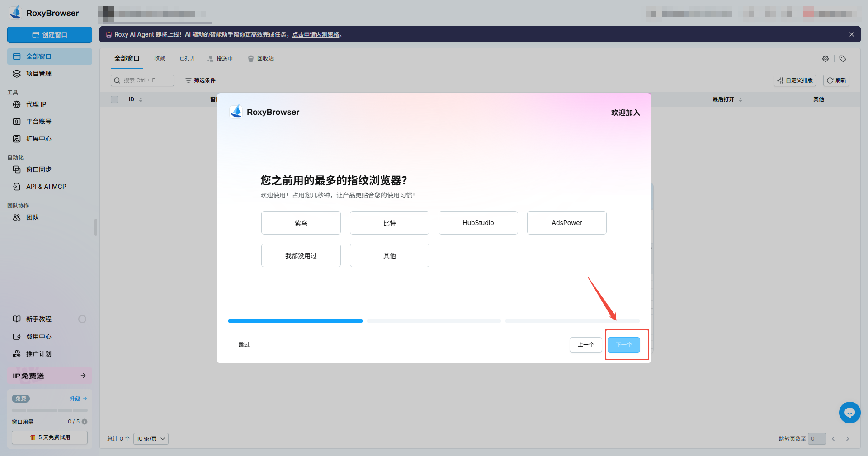Open the 筛选条件 filter dropdown
Screen dimensions: 868x456
click(200, 80)
